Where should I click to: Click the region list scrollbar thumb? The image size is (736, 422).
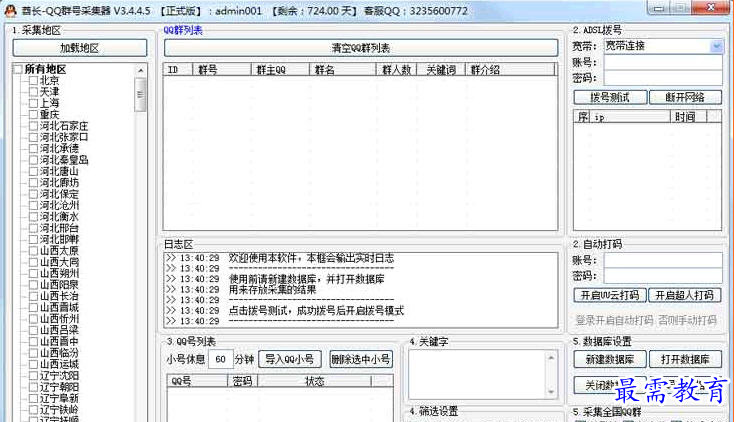pyautogui.click(x=140, y=94)
